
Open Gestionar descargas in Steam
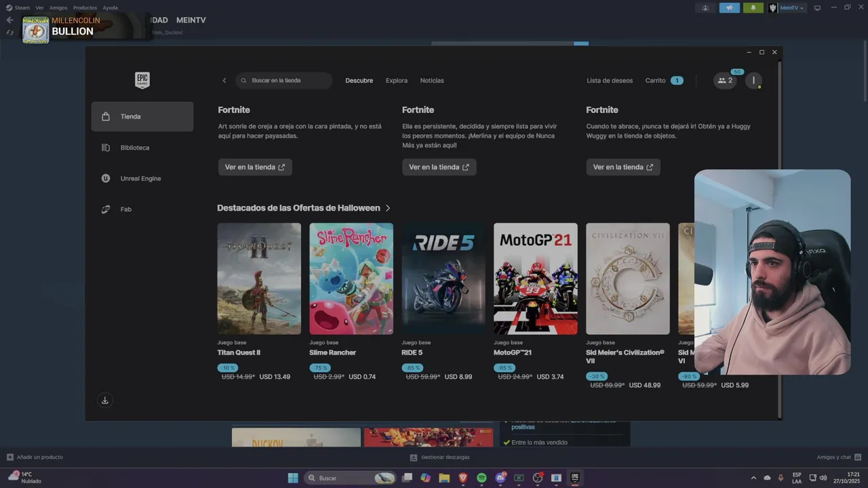coord(439,457)
